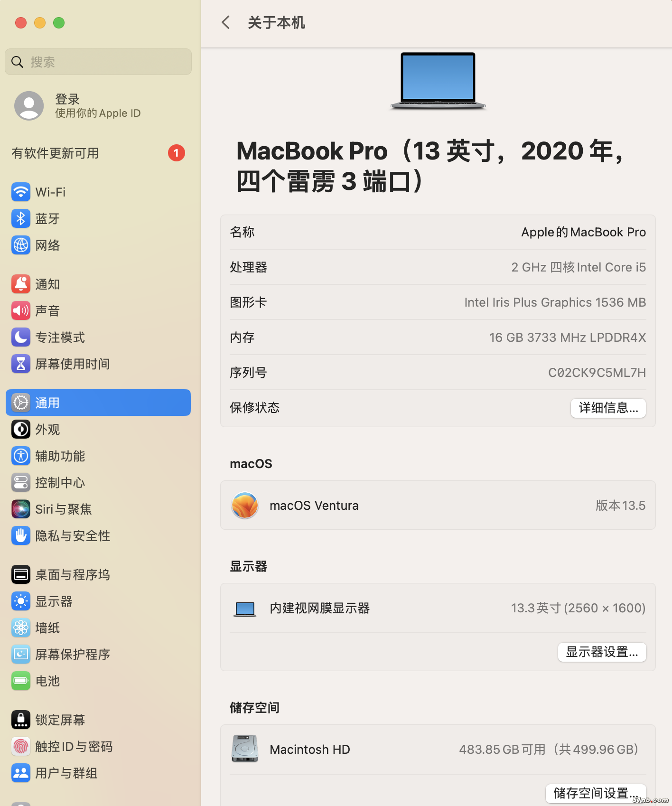Go back with the back chevron
The image size is (672, 806).
coord(226,22)
